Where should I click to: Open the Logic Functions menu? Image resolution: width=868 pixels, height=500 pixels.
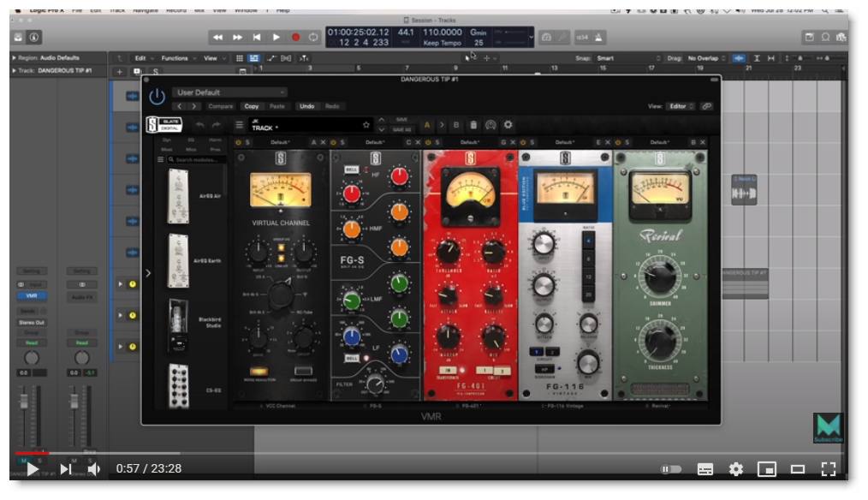pyautogui.click(x=178, y=58)
